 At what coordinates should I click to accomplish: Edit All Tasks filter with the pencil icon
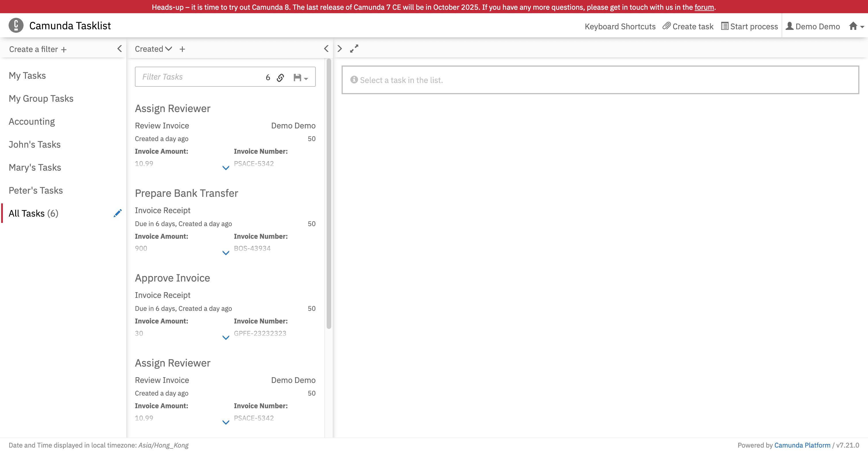118,213
